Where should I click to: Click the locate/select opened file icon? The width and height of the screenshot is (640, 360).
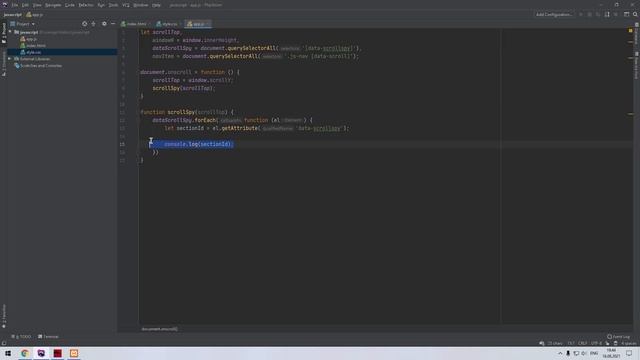point(84,24)
